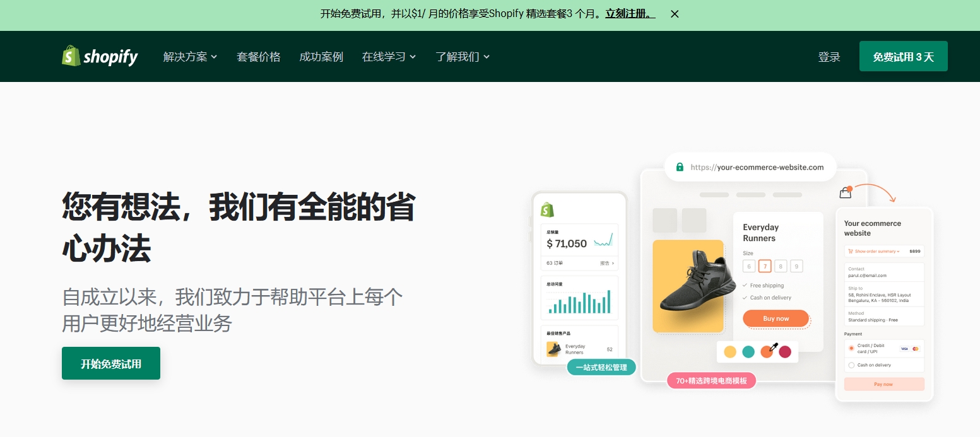Click the orange Buy now button
This screenshot has height=437, width=980.
click(x=776, y=318)
